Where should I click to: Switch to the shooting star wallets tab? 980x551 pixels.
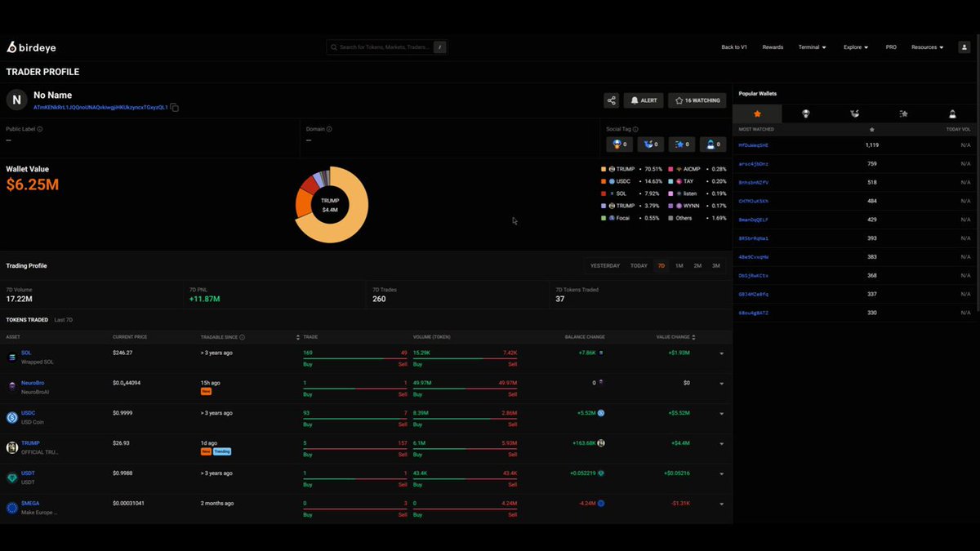coord(903,114)
